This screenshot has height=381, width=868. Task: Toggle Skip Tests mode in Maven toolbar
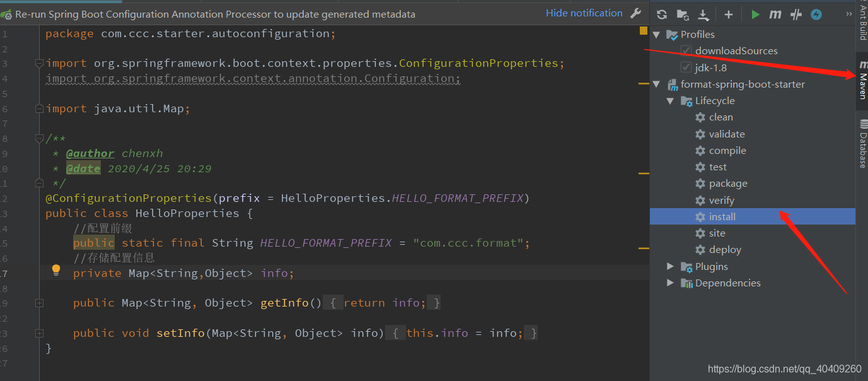[x=816, y=15]
